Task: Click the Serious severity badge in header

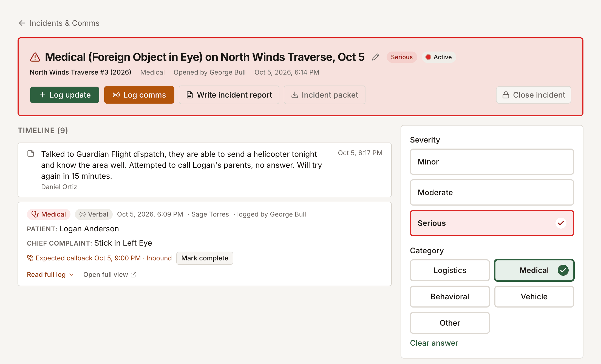Action: (x=402, y=57)
